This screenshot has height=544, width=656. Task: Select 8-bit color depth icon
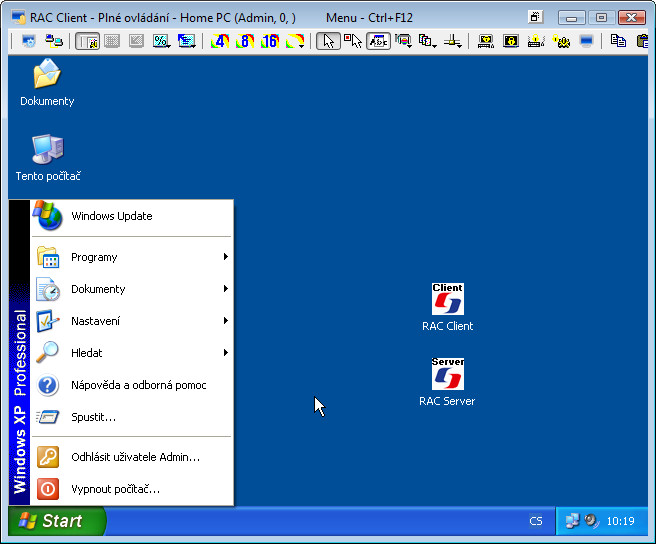245,41
